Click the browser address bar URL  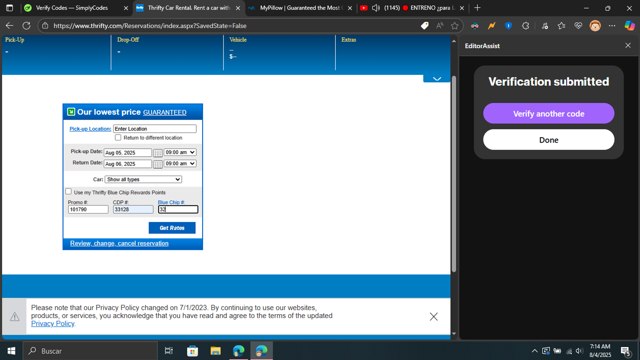tap(150, 26)
